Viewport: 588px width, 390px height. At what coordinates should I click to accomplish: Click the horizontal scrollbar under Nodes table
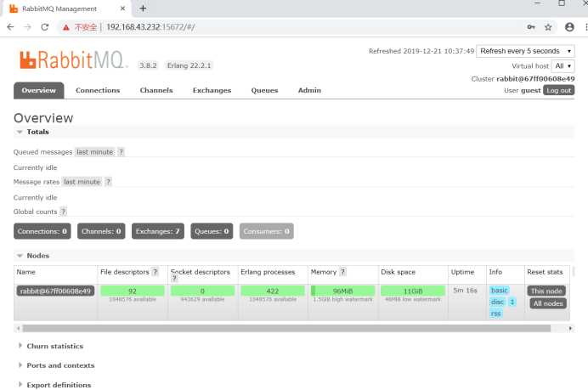[286, 329]
